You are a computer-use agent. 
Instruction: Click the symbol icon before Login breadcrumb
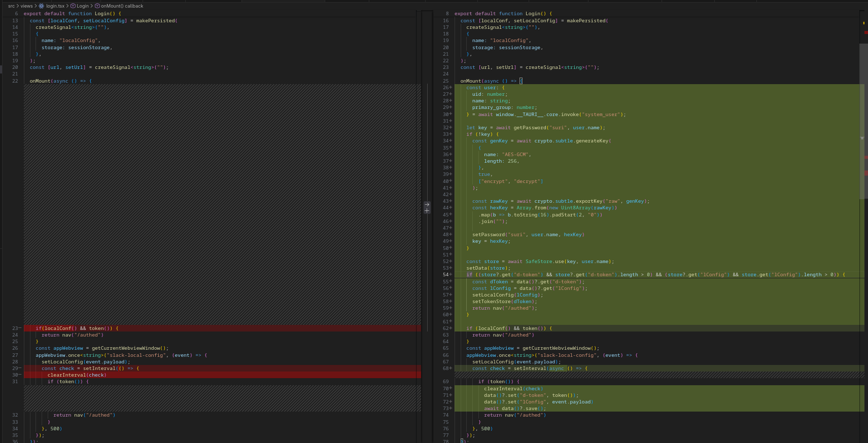(73, 6)
